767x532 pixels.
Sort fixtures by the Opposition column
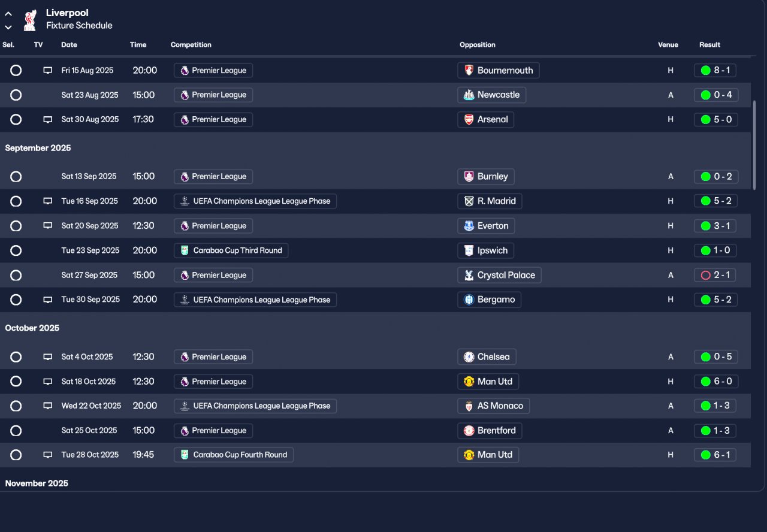click(478, 45)
